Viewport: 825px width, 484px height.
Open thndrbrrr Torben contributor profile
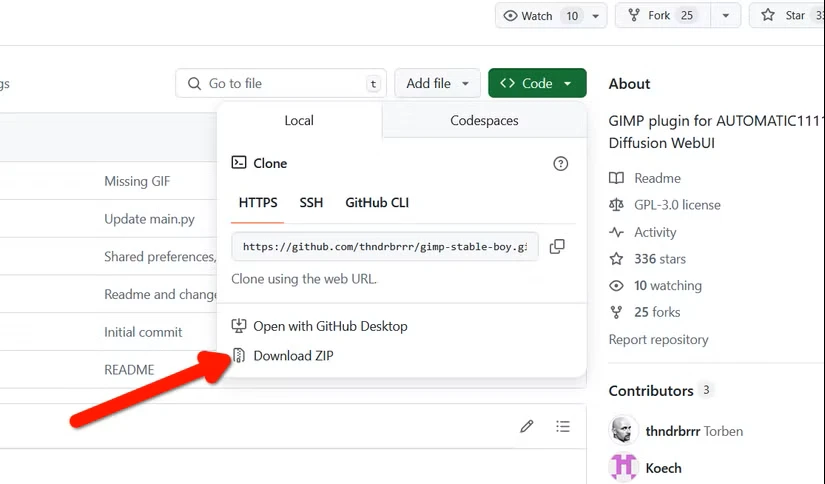point(694,431)
